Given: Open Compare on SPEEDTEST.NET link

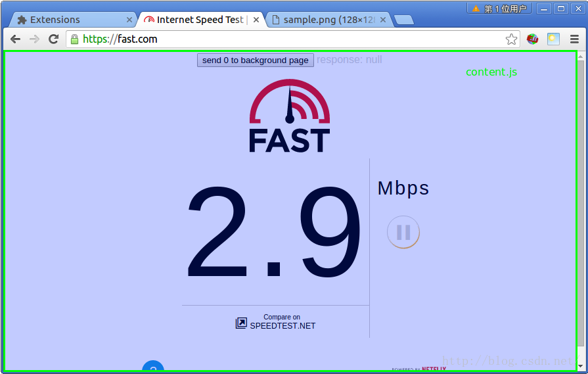Looking at the screenshot, I should pos(276,322).
